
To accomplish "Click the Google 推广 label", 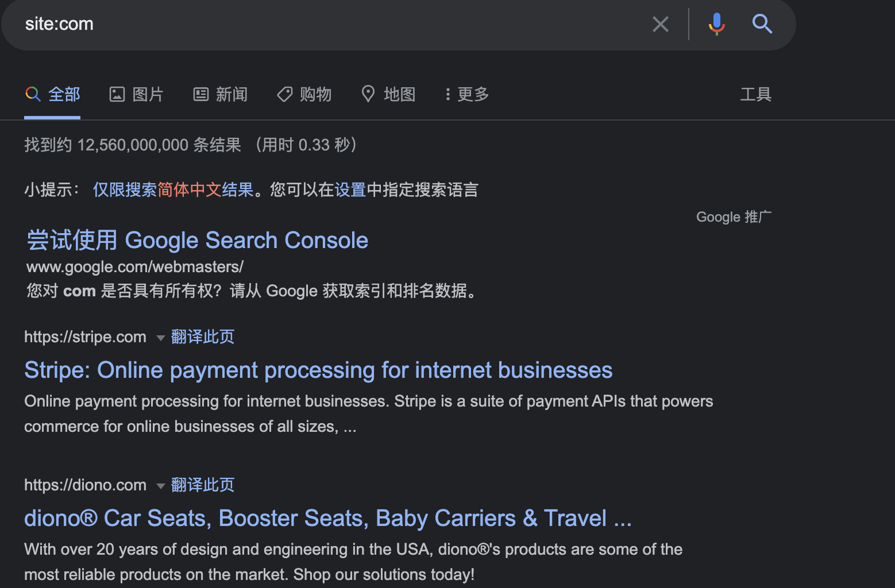I will click(x=734, y=217).
